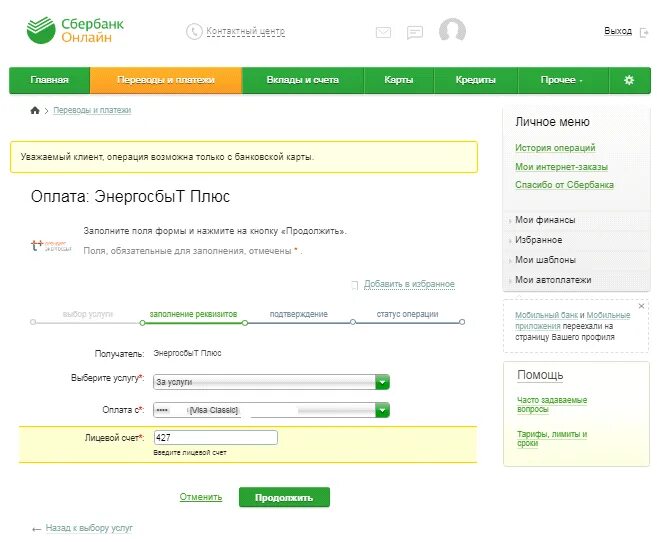Click the Выход link
657x542 pixels.
coord(618,31)
